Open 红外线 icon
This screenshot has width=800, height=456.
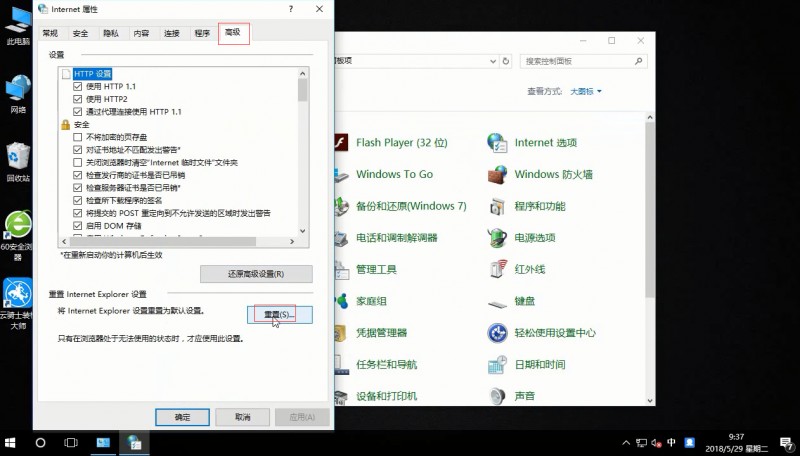[497, 269]
